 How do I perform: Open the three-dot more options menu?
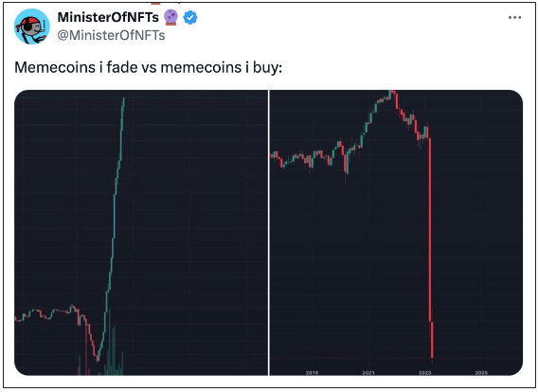pyautogui.click(x=514, y=17)
